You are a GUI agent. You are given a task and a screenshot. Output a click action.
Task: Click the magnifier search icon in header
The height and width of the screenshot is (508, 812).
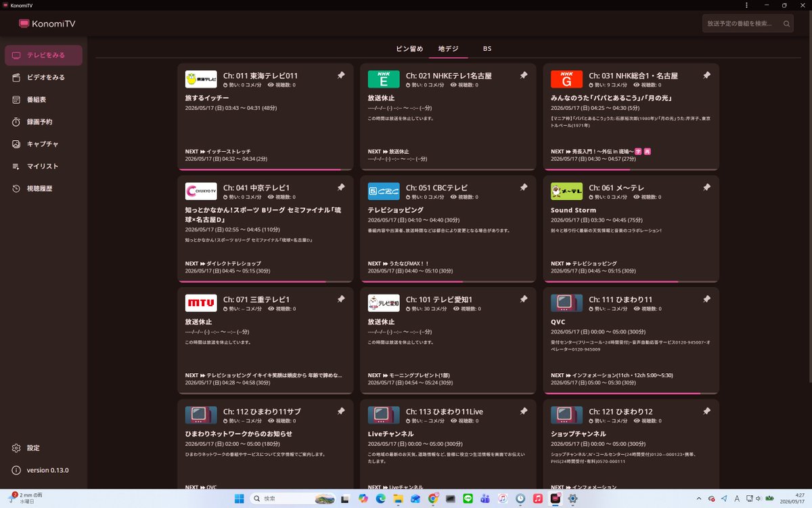pyautogui.click(x=787, y=24)
